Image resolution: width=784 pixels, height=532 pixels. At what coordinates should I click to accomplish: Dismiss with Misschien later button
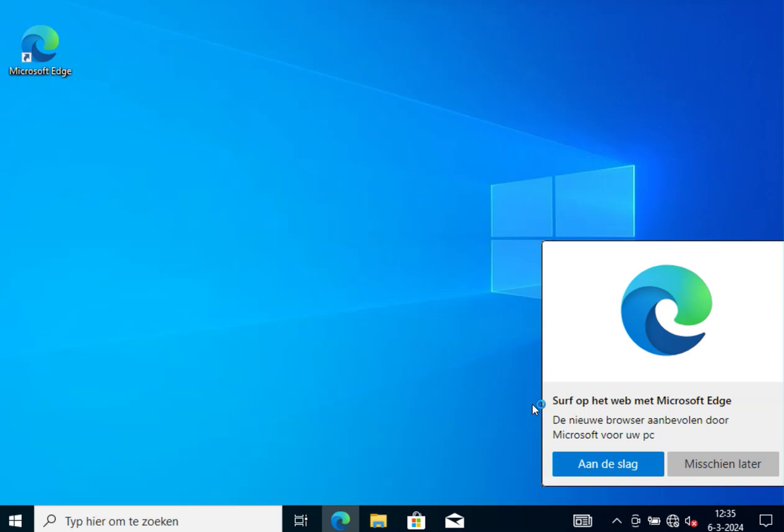tap(723, 464)
